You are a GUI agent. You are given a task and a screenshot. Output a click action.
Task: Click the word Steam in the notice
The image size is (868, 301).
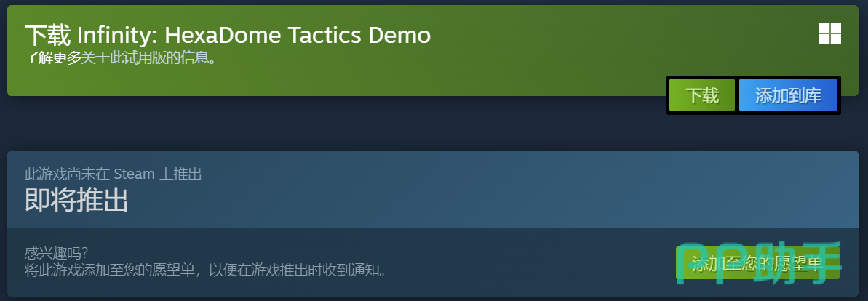[134, 174]
